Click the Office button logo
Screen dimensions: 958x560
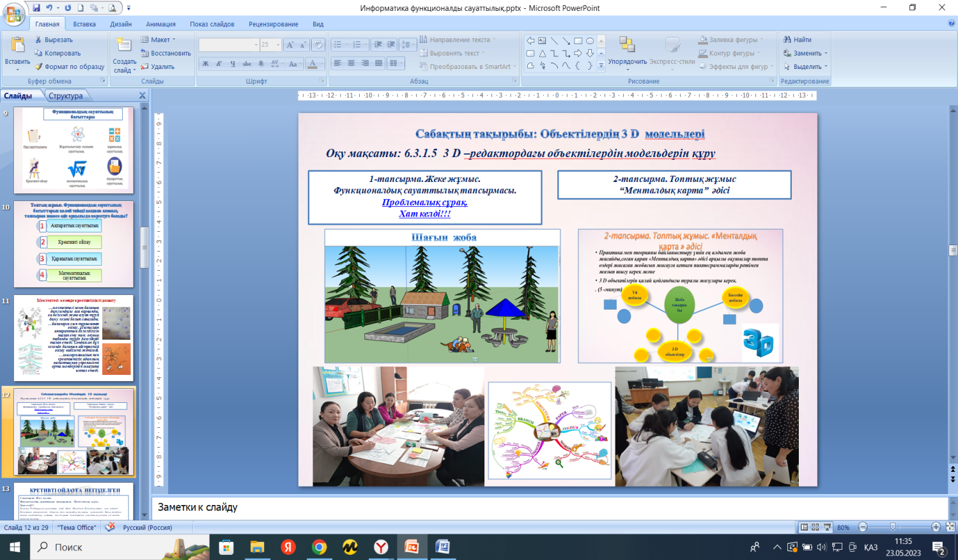(x=14, y=13)
